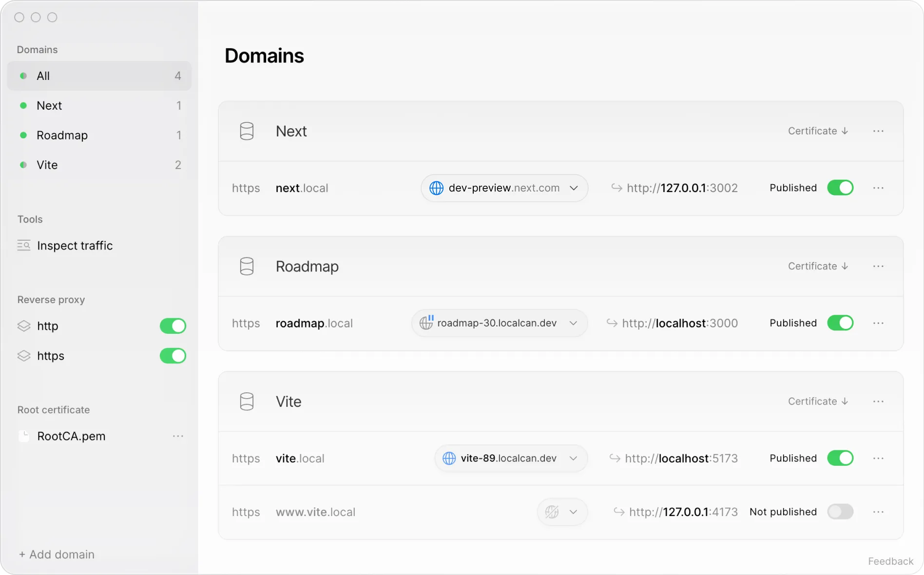Open the RootCA.pem options menu
The image size is (924, 575).
pos(178,436)
